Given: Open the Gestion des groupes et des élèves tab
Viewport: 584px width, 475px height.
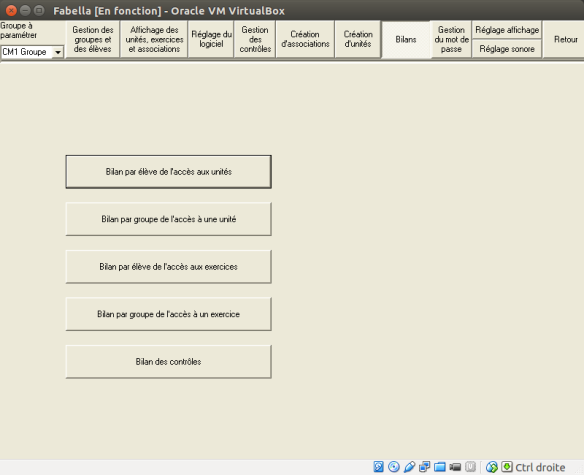Looking at the screenshot, I should tap(93, 39).
